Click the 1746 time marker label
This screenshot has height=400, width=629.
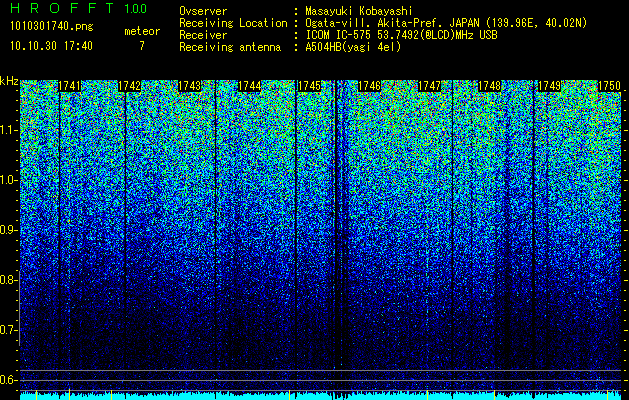tap(369, 86)
